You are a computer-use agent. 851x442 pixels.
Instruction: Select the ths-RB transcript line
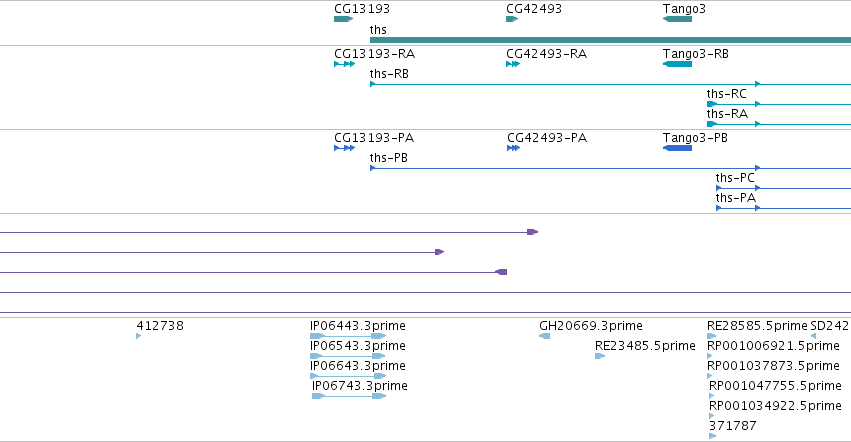(x=610, y=84)
